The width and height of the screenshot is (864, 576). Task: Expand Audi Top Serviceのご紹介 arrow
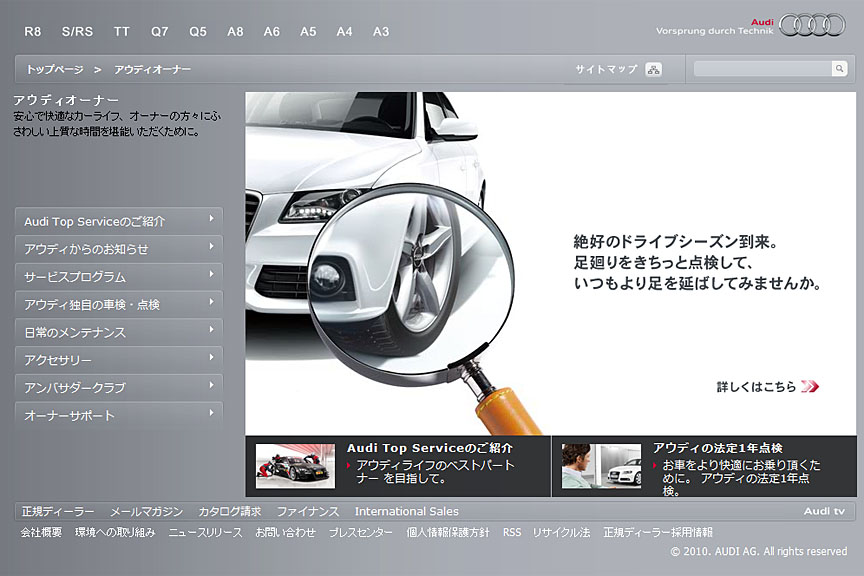coord(211,219)
